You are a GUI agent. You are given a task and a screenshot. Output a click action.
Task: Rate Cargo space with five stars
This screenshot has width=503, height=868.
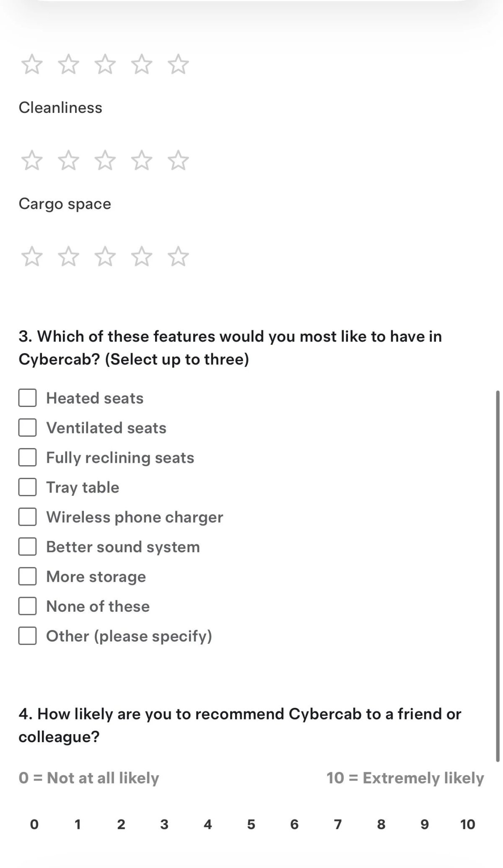[178, 256]
